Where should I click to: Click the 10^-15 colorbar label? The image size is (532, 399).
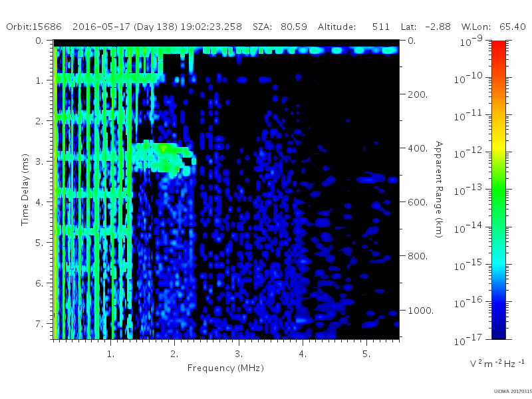coord(468,265)
